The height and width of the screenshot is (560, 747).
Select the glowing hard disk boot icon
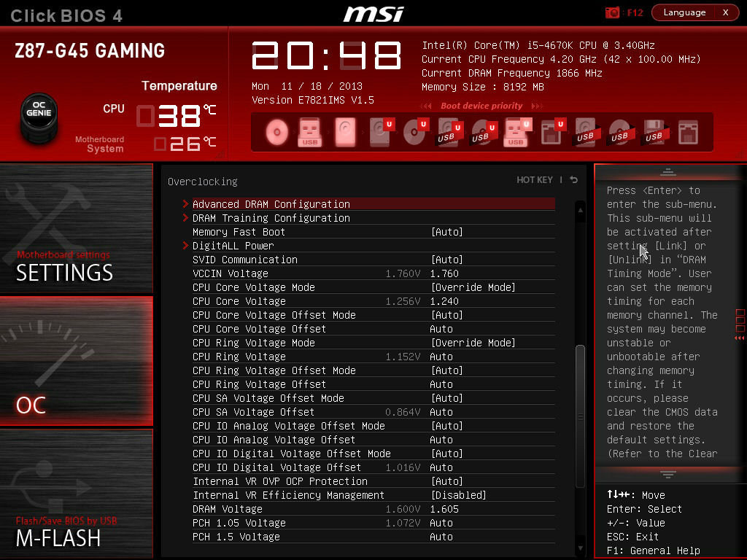pos(345,132)
